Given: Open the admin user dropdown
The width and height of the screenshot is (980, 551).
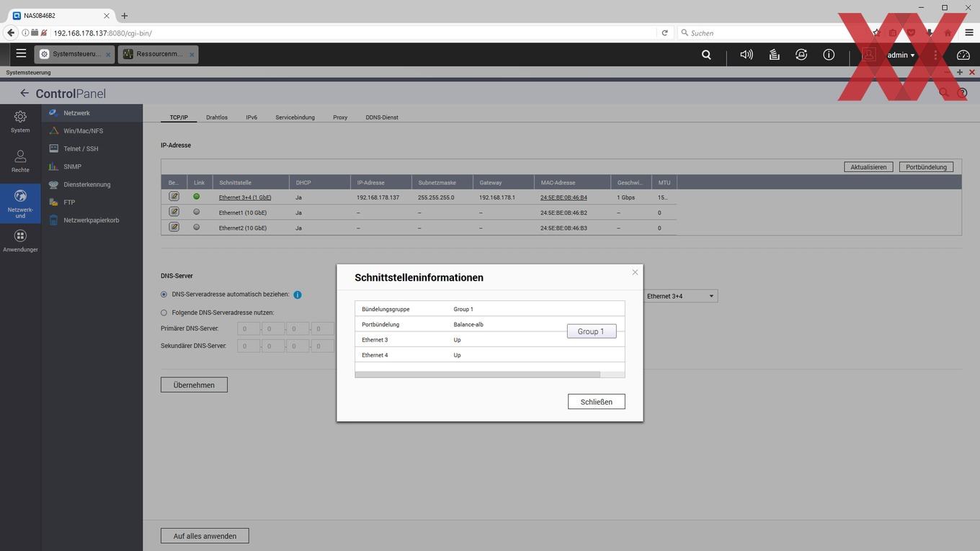Looking at the screenshot, I should pyautogui.click(x=901, y=55).
